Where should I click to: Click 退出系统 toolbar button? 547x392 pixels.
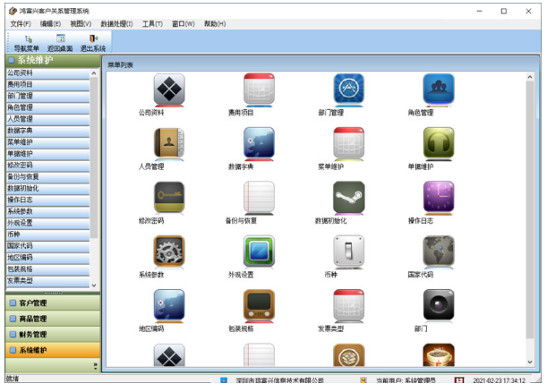tap(93, 43)
